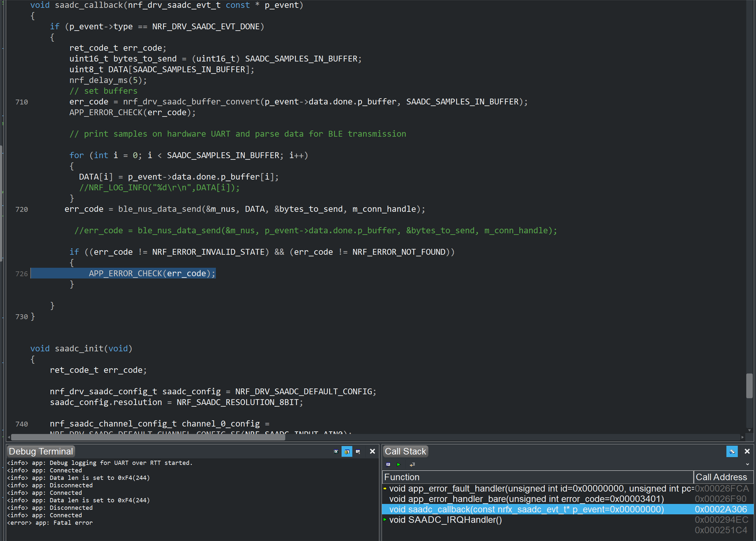This screenshot has width=756, height=541.
Task: Click call address 0x000294EC
Action: coord(721,520)
